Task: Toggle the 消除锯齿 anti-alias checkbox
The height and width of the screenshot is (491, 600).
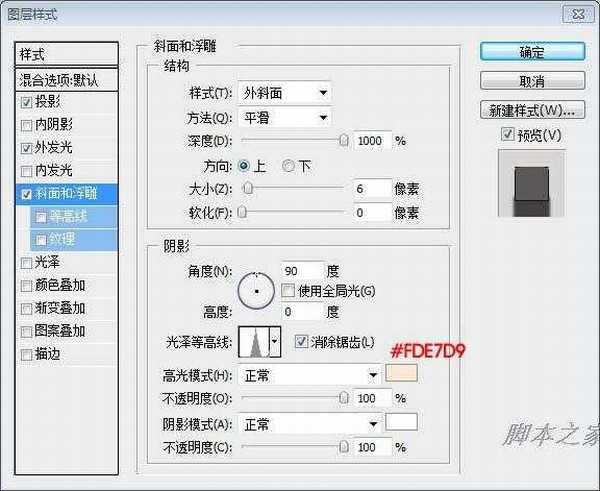Action: click(x=302, y=342)
